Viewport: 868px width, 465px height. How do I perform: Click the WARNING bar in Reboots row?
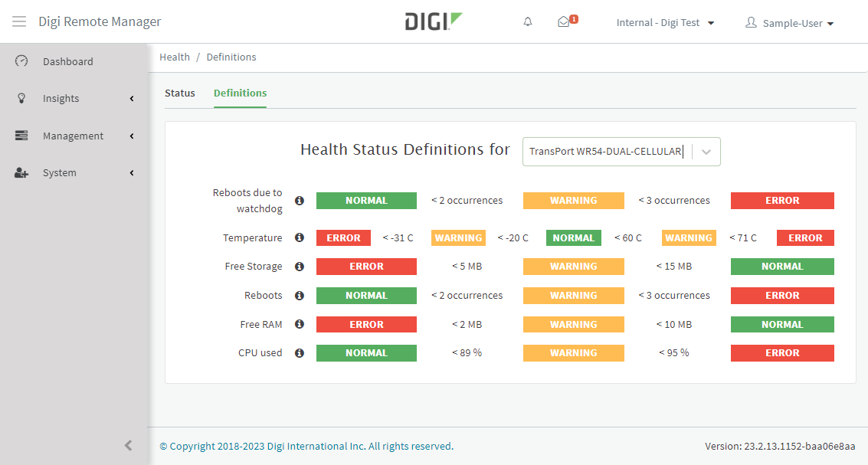[574, 295]
